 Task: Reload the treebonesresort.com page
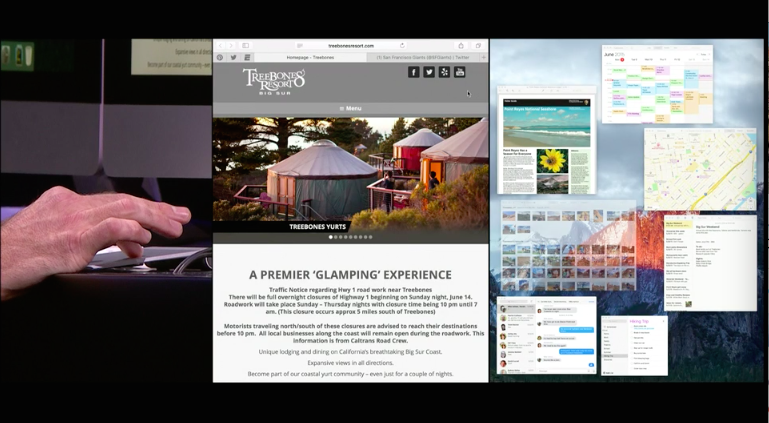[402, 46]
